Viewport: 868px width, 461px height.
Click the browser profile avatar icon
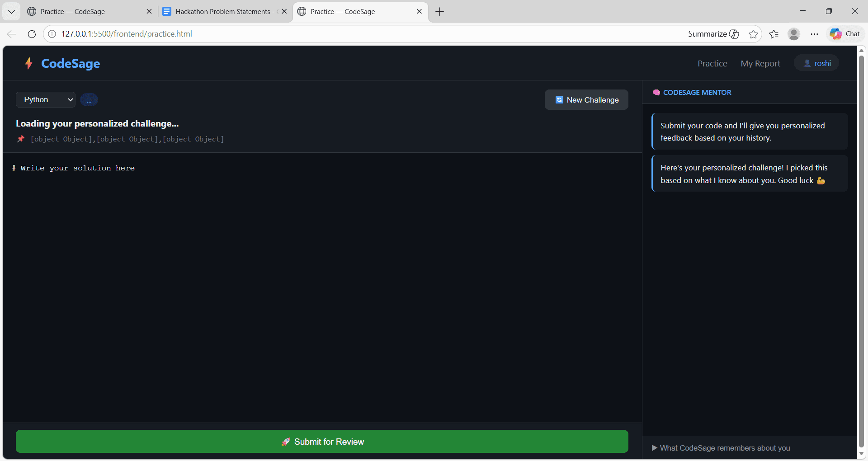(794, 34)
